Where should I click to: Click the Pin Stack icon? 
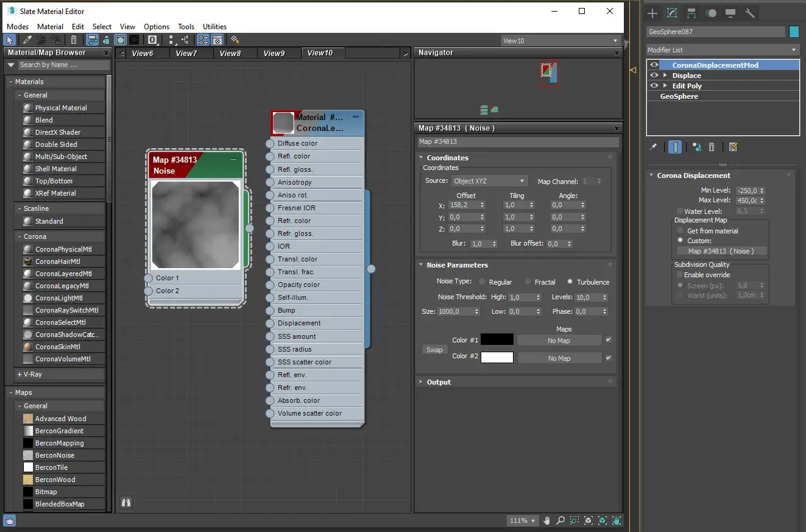(x=653, y=147)
